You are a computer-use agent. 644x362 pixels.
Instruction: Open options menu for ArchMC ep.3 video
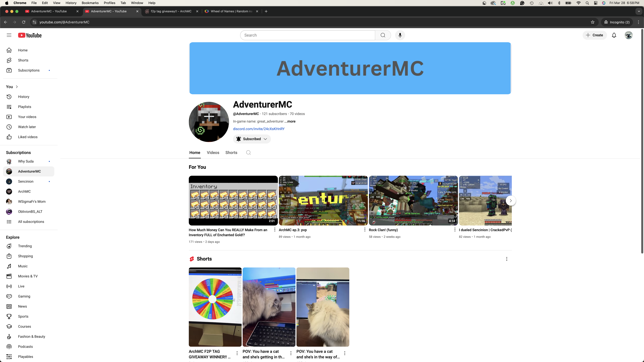(x=365, y=230)
